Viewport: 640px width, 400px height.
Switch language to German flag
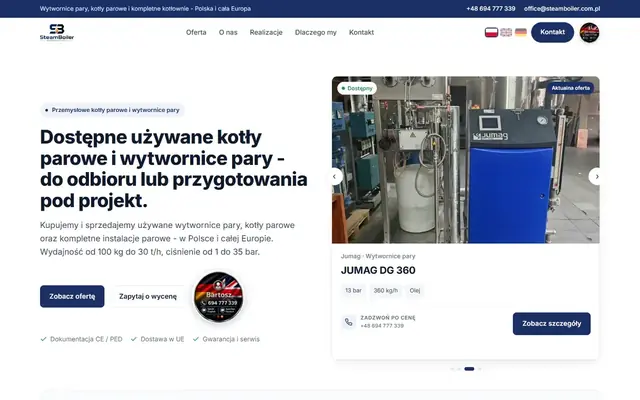click(521, 32)
